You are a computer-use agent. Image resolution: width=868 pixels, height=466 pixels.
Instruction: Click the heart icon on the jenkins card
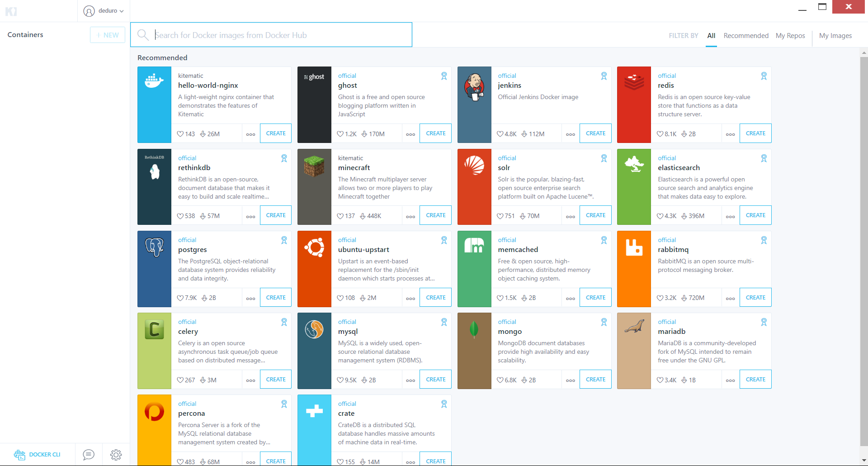pos(500,134)
